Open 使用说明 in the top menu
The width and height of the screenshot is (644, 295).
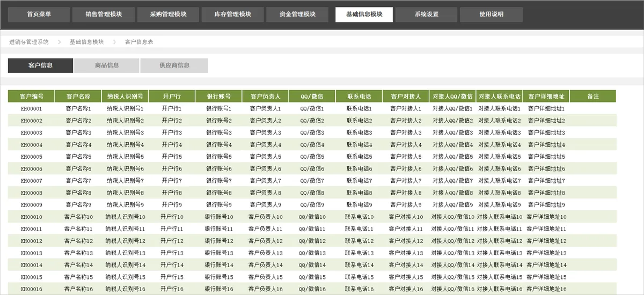coord(492,14)
